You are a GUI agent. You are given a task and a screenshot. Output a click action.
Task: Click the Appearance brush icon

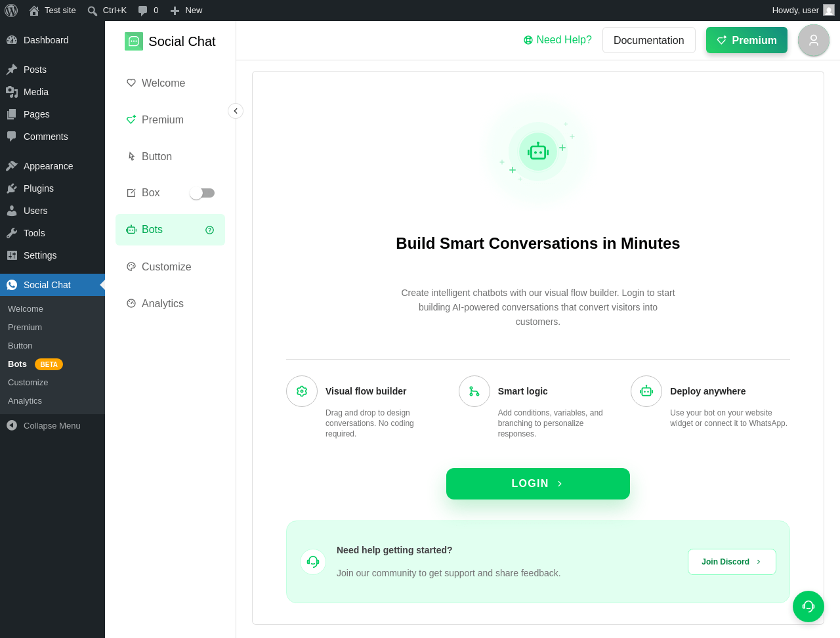[x=12, y=166]
